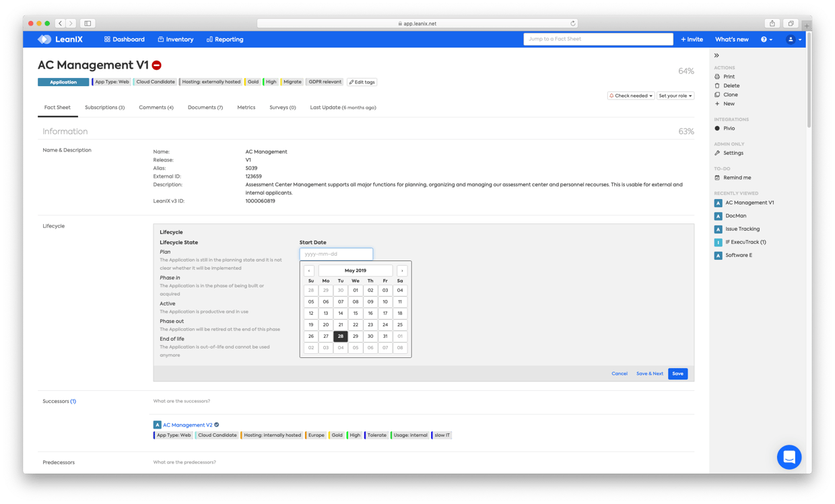
Task: Switch to the Subscriptions tab
Action: (104, 107)
